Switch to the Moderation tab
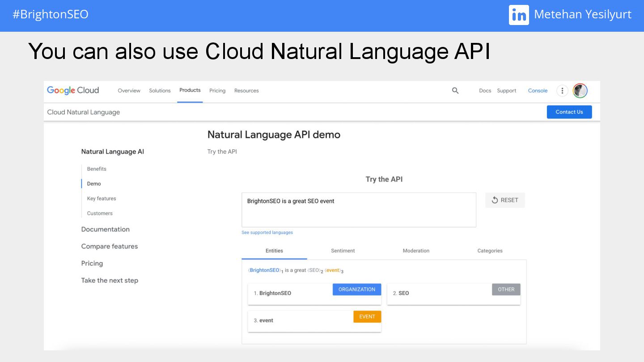Screen dimensions: 644x362 [x=416, y=251]
